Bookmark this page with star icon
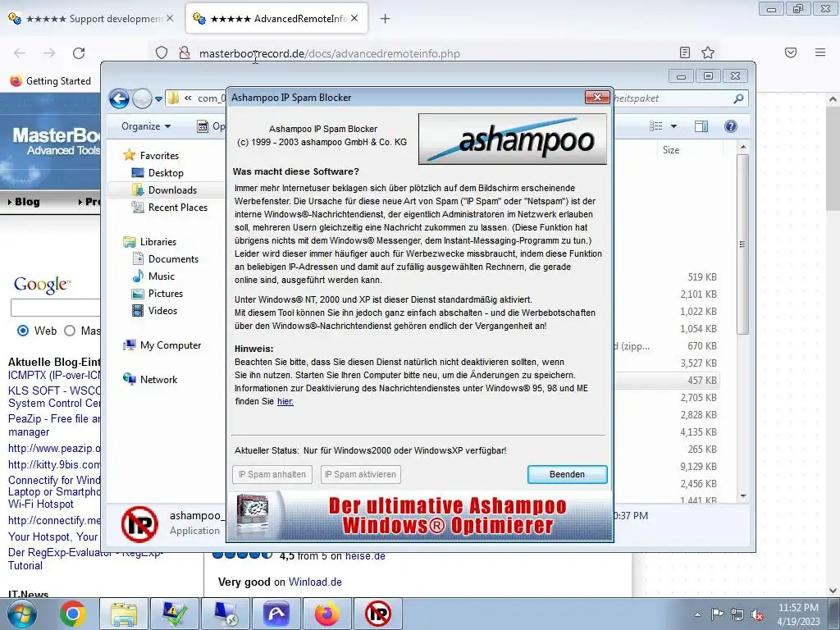840x630 pixels. tap(708, 52)
